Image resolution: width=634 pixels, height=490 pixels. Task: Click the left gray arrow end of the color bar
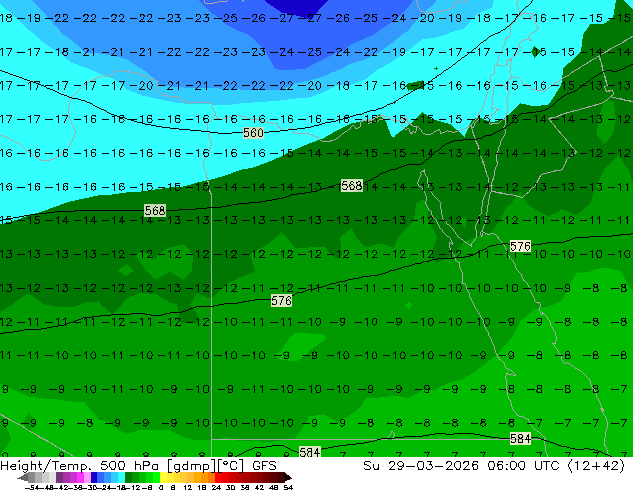point(23,477)
